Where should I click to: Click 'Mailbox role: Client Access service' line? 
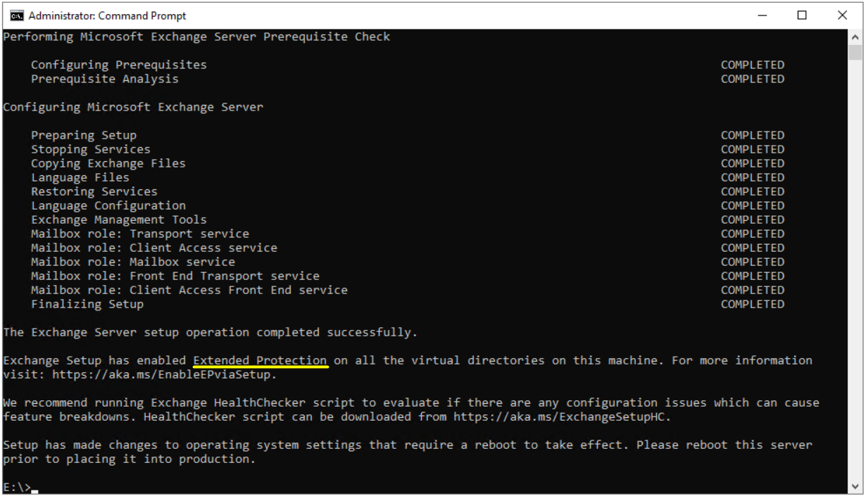click(x=154, y=248)
